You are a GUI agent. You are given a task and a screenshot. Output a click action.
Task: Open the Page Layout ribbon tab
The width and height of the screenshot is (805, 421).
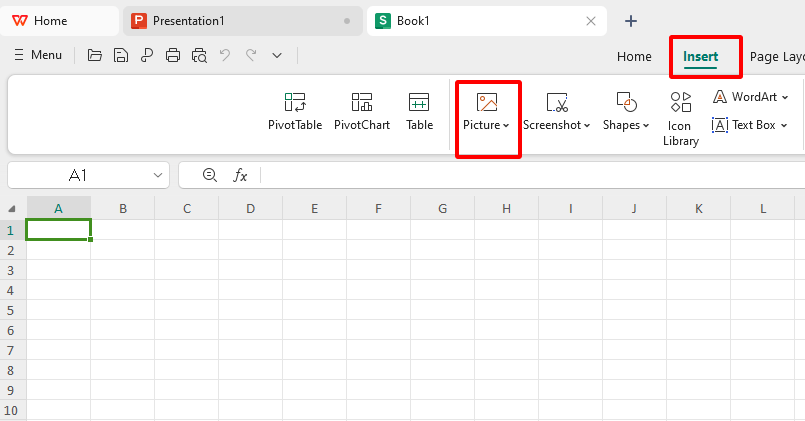point(777,57)
